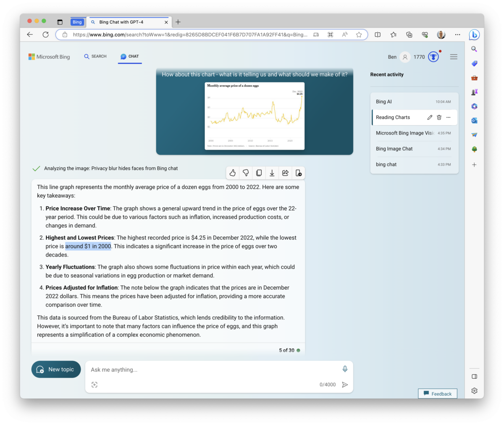Copy the chat response

coord(259,173)
